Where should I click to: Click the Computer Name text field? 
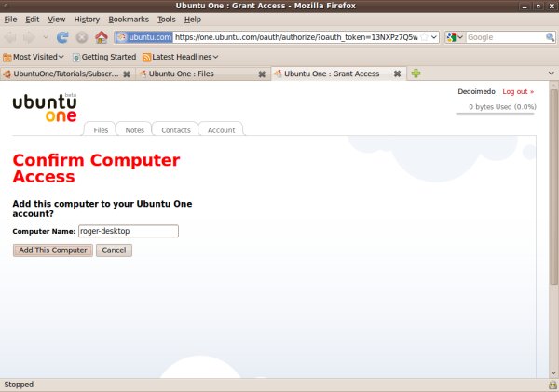[x=129, y=231]
